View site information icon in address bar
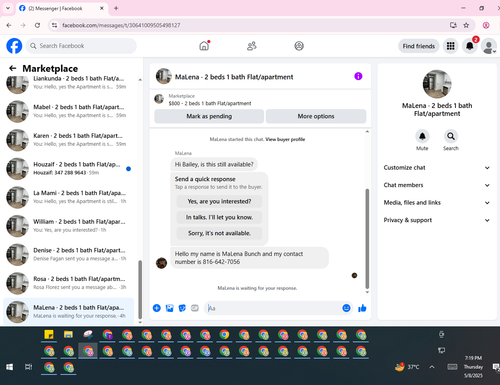This screenshot has width=500, height=385. (55, 25)
